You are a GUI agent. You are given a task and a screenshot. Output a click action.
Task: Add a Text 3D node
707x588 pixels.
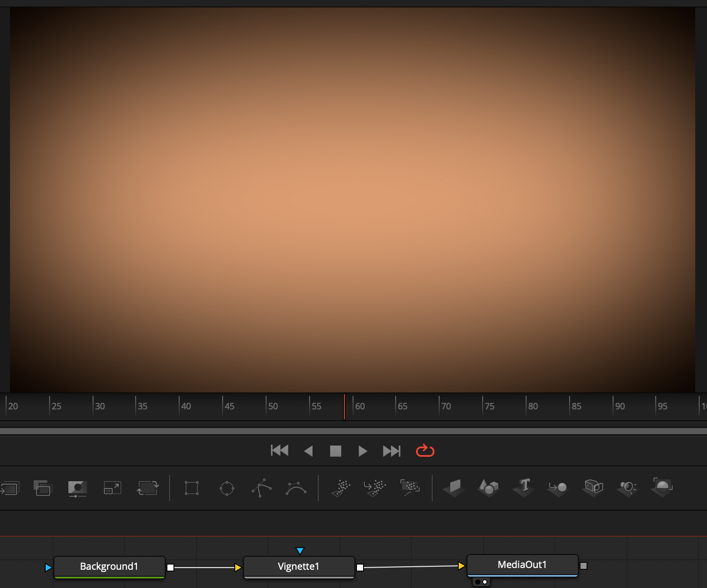point(524,488)
